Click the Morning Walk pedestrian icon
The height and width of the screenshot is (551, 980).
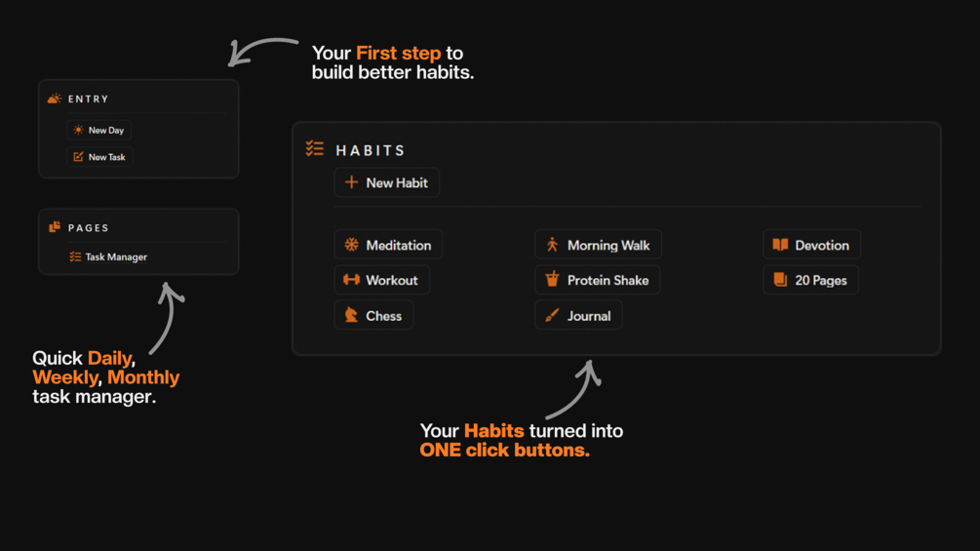click(552, 245)
